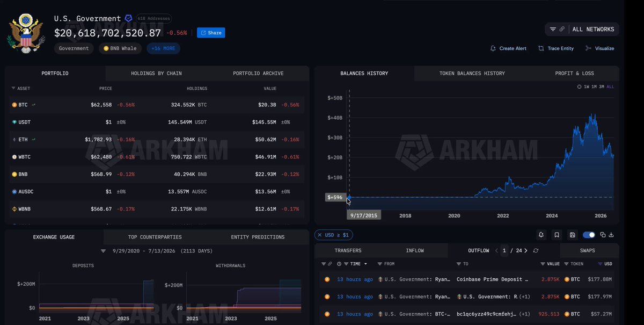Click the blue verified badge beside U.S. Government

pyautogui.click(x=128, y=18)
